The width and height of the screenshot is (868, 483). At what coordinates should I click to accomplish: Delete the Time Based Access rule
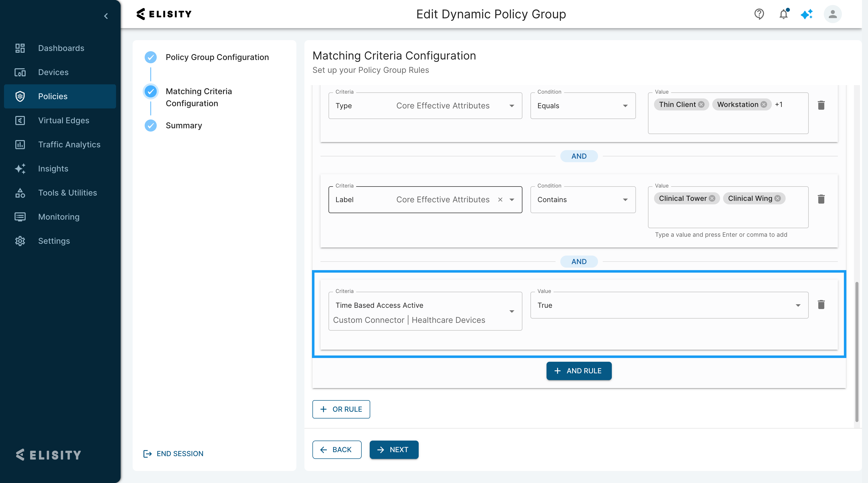coord(821,305)
